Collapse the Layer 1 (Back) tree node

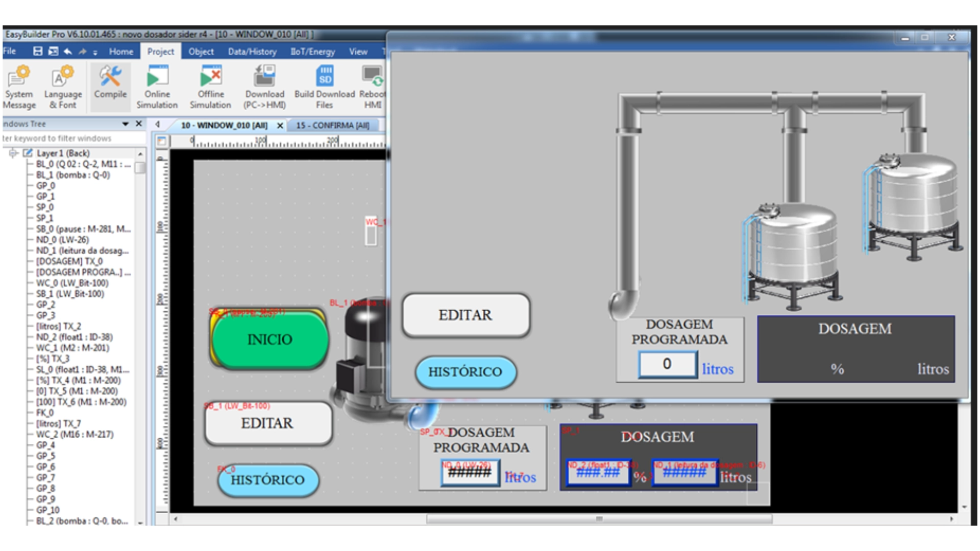click(13, 153)
